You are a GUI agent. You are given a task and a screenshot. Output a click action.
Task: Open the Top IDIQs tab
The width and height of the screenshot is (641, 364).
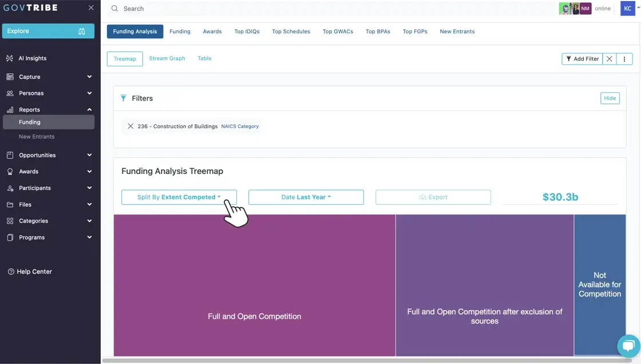point(247,31)
